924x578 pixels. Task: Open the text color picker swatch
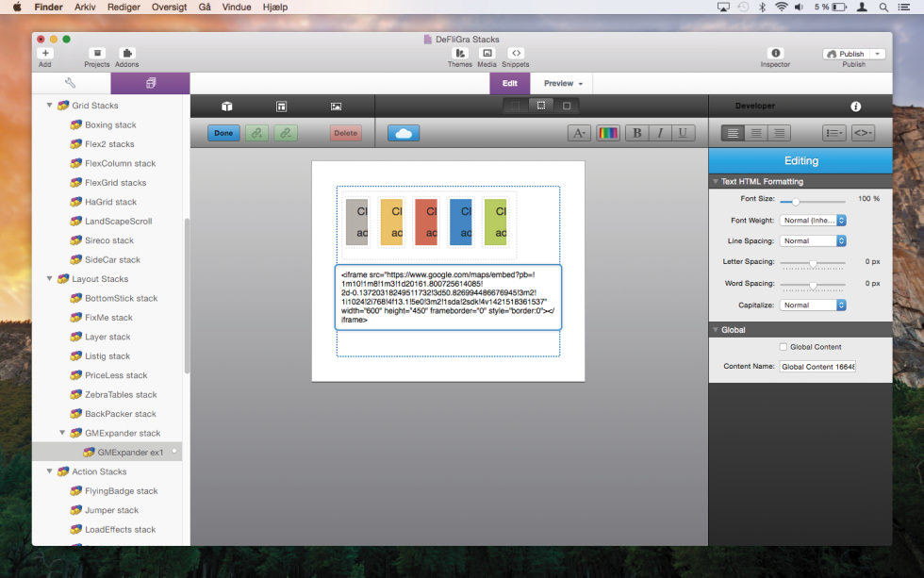[608, 133]
